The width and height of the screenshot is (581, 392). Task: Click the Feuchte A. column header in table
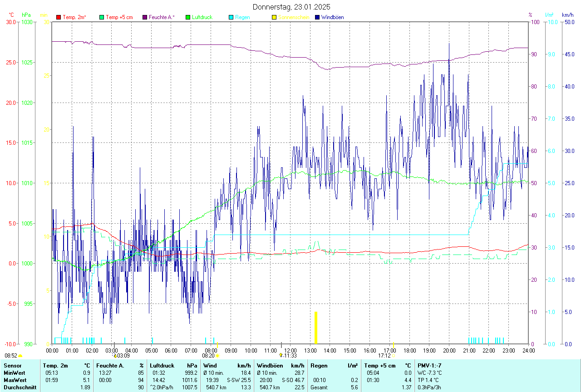pyautogui.click(x=111, y=365)
